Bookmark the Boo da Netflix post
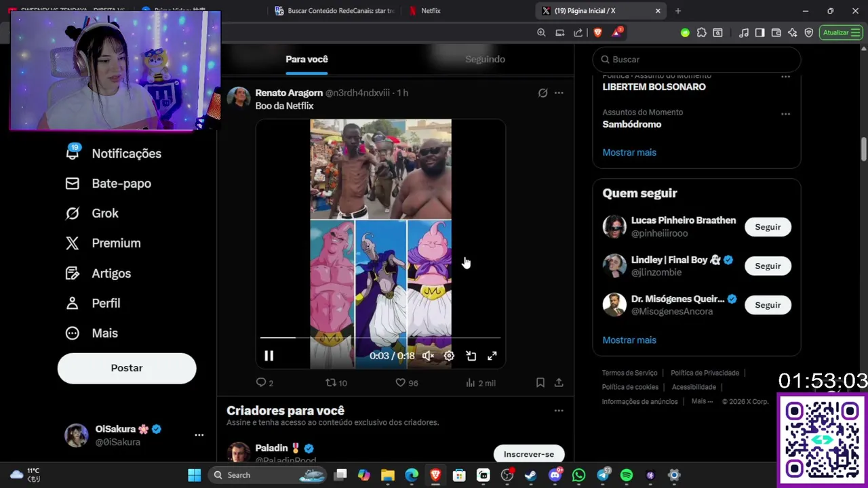Screen dimensions: 868x488 coord(540,383)
